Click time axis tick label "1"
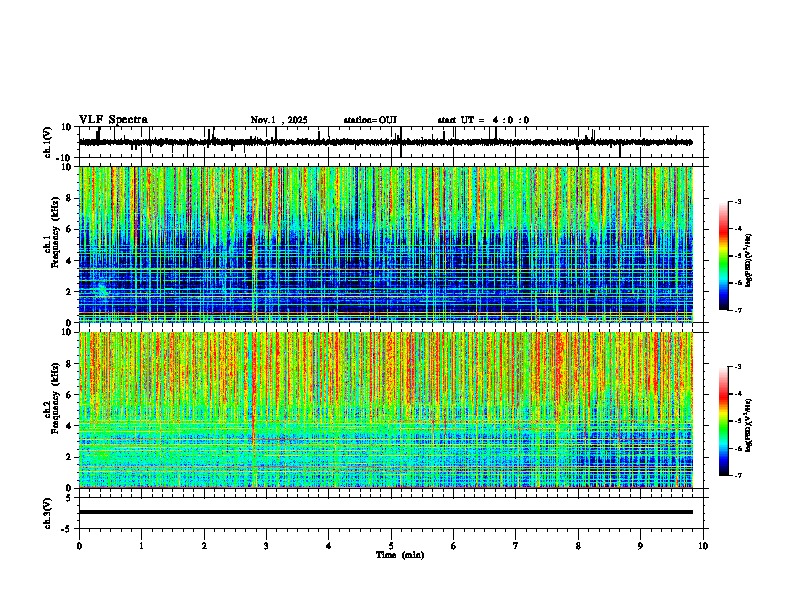 point(141,546)
